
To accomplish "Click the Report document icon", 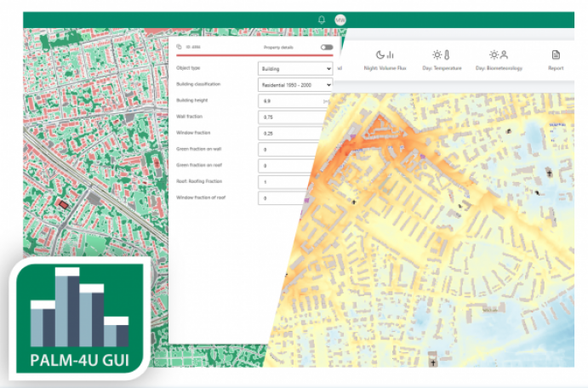I will (556, 54).
